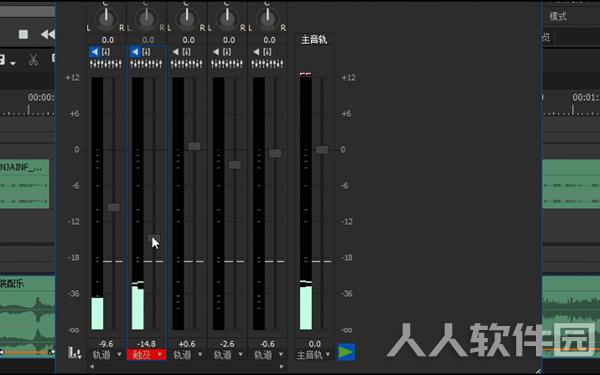The image size is (600, 375).
Task: Open the mini-sliders effects icon on -9.6 track
Action: [x=106, y=64]
